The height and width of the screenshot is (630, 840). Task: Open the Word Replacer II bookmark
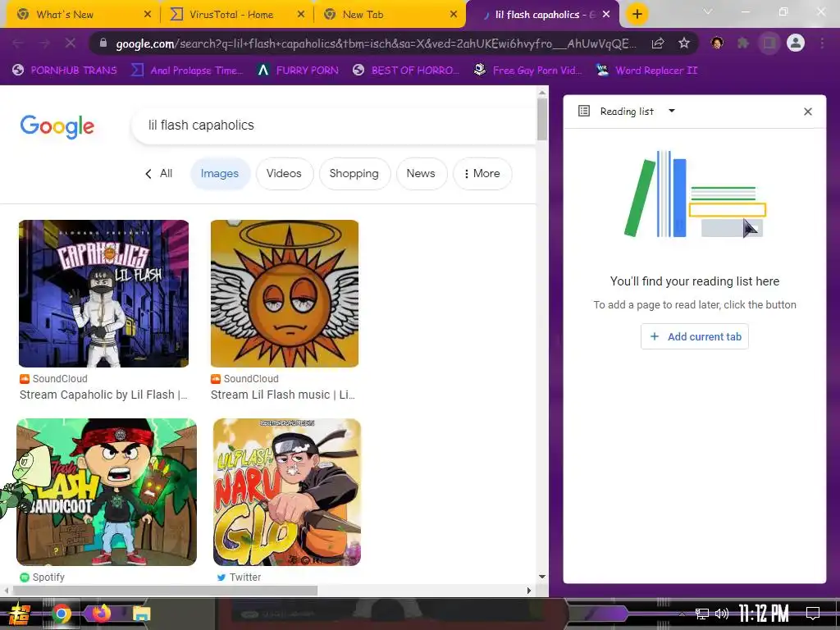tap(647, 71)
